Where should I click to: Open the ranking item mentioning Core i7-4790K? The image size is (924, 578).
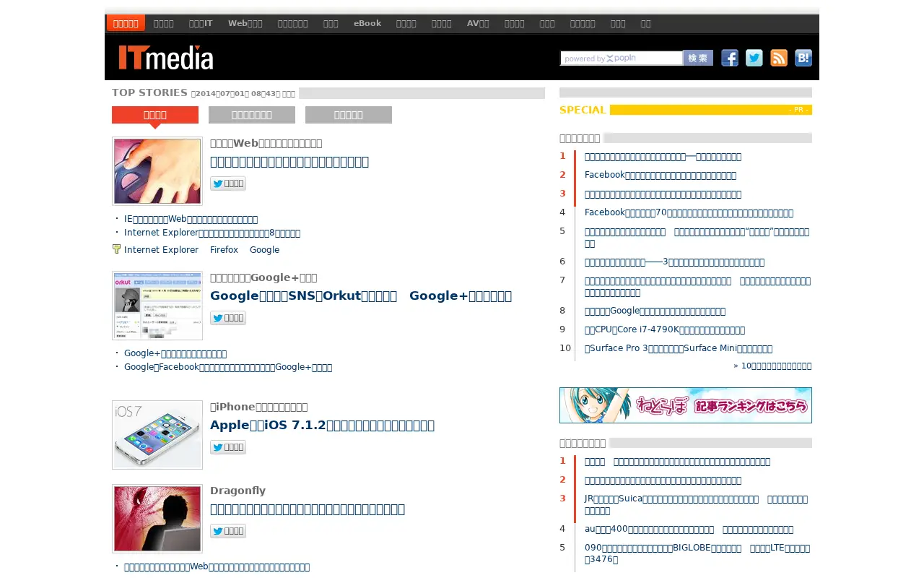coord(665,329)
